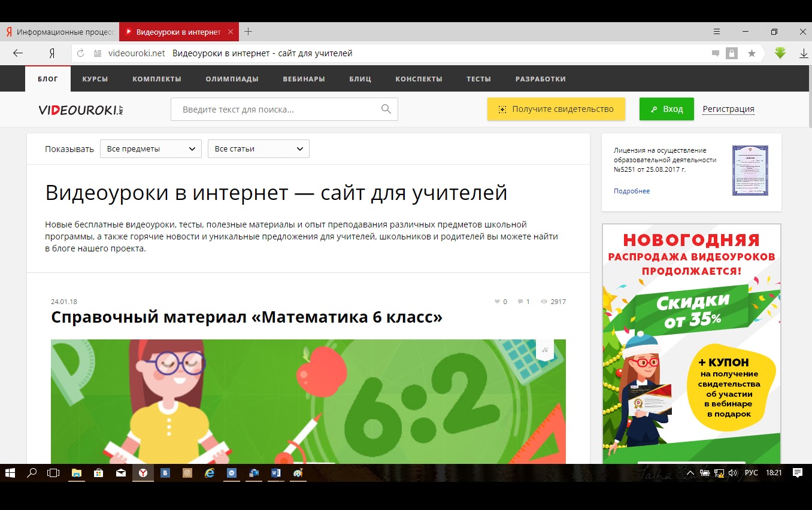Screen dimensions: 812x510
Task: Click the heart icon to like the article
Action: click(497, 302)
